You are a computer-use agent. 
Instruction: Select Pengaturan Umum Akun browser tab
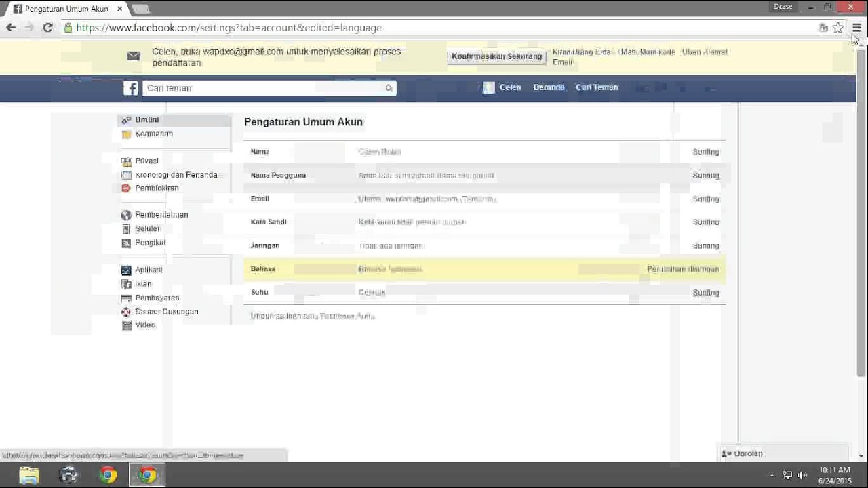(x=66, y=9)
